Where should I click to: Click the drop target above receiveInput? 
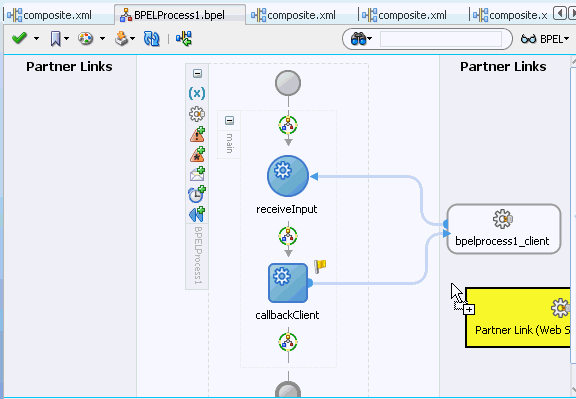click(288, 125)
